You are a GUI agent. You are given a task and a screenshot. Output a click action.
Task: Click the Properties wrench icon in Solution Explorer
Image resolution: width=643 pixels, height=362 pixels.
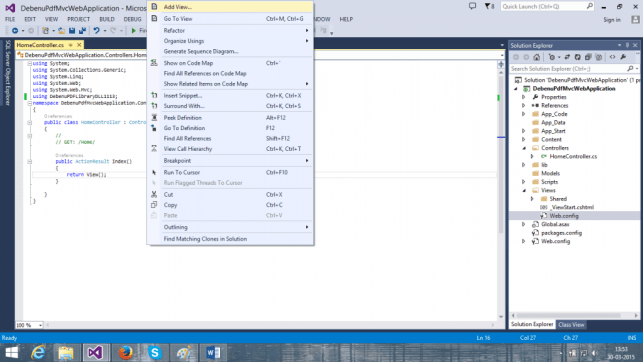pos(623,57)
